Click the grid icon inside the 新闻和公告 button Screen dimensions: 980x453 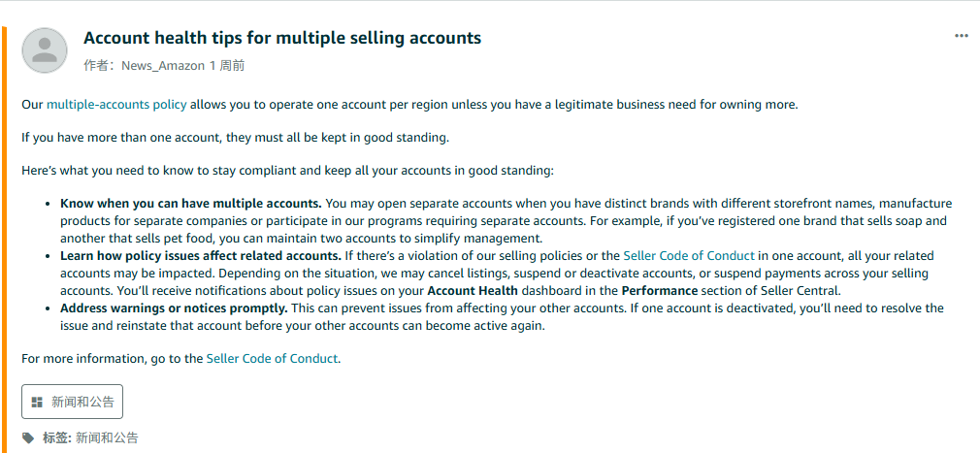click(x=37, y=402)
